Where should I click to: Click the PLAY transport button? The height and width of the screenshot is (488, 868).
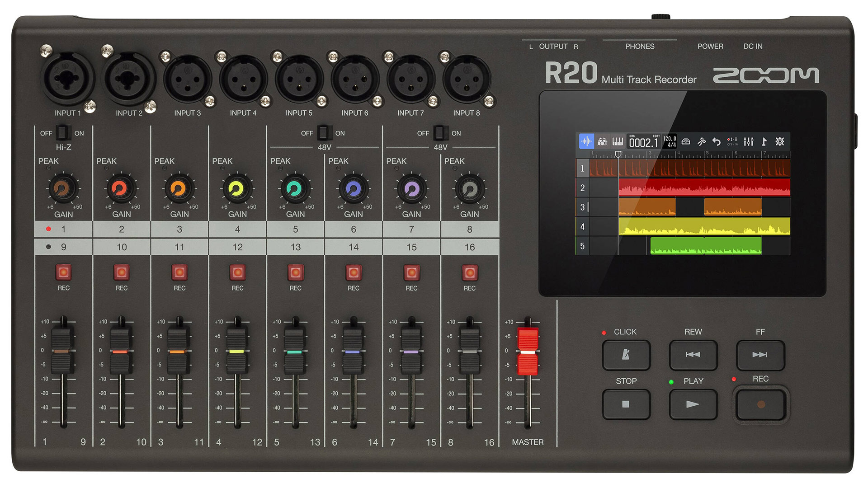(x=693, y=404)
